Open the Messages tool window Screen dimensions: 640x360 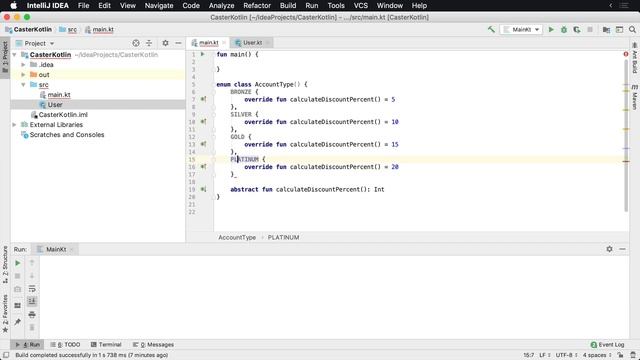point(153,344)
